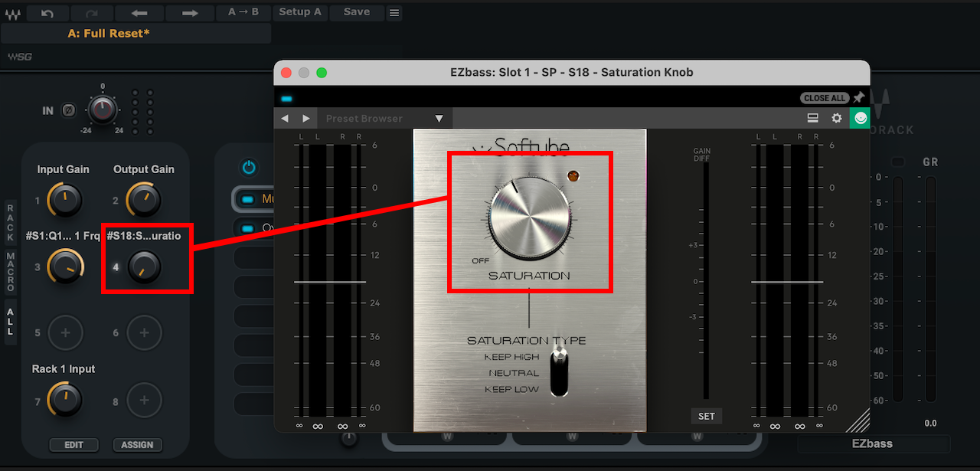Screen dimensions: 980x471
Task: Undo the last change
Action: [47, 13]
